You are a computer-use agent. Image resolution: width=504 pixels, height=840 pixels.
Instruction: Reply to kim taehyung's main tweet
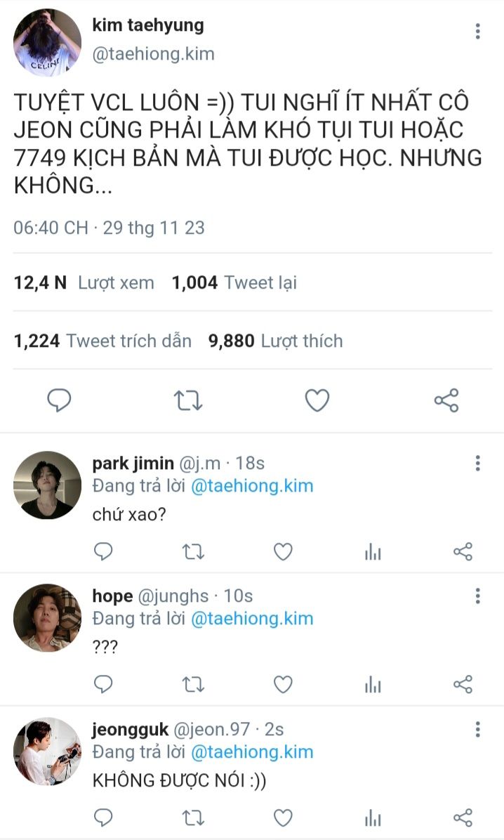click(x=59, y=400)
